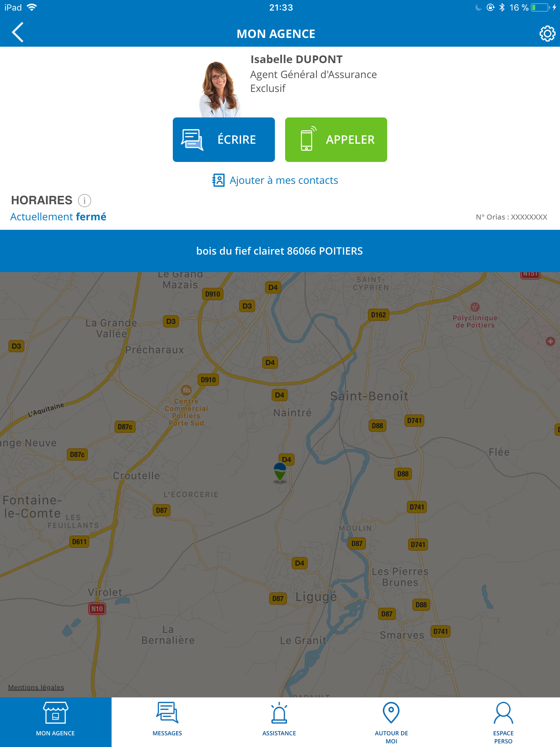
Task: Tap the green APPELER call button
Action: 336,140
